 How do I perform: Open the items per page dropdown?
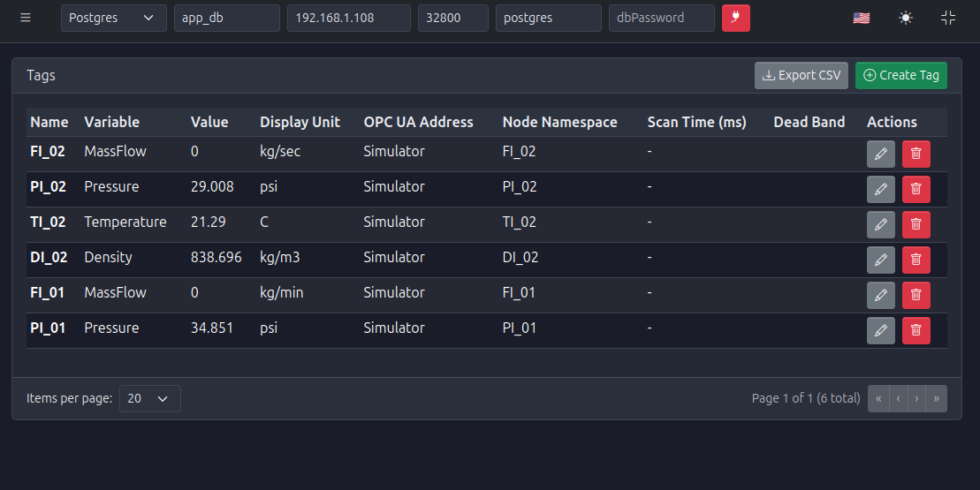pyautogui.click(x=150, y=398)
